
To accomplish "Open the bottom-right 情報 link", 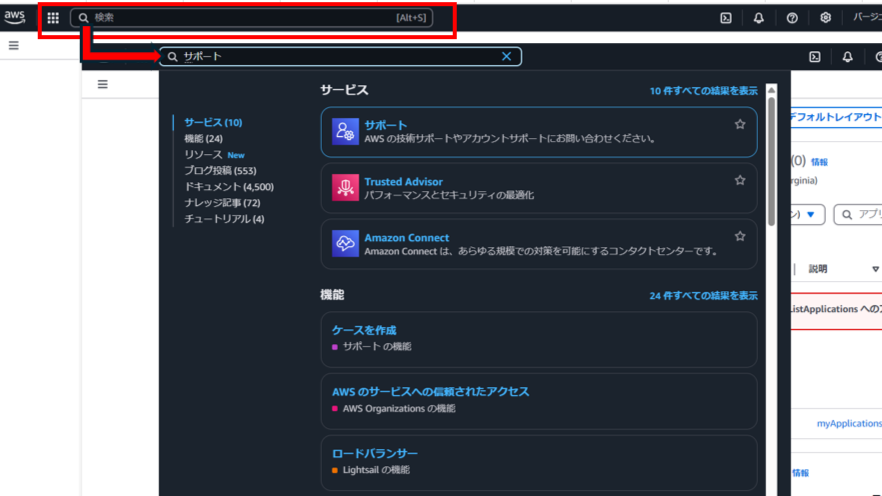I will (x=800, y=473).
